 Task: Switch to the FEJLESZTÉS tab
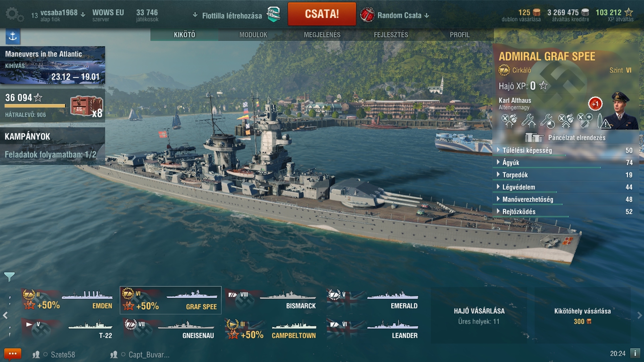coord(391,35)
